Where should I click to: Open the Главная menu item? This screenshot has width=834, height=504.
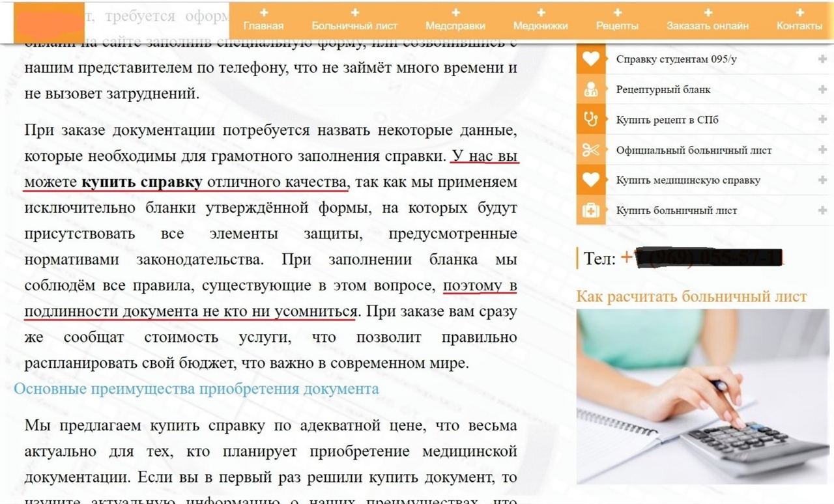coord(263,26)
